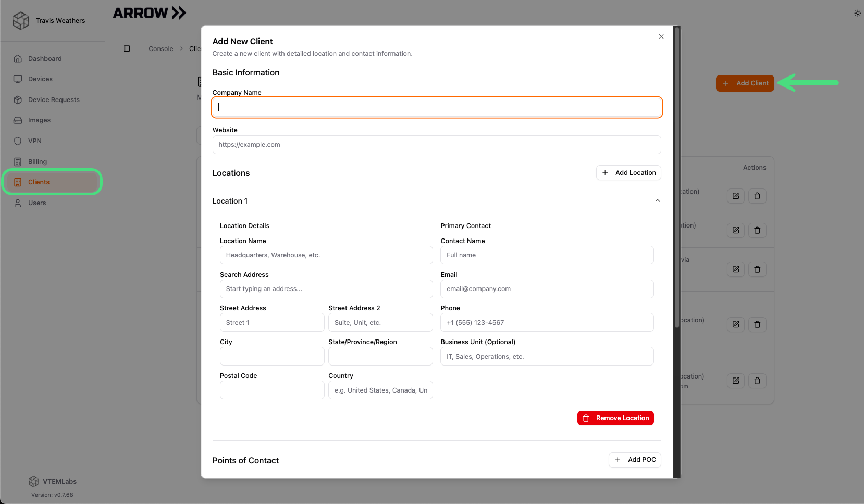Click inside the Company Name field

click(437, 107)
